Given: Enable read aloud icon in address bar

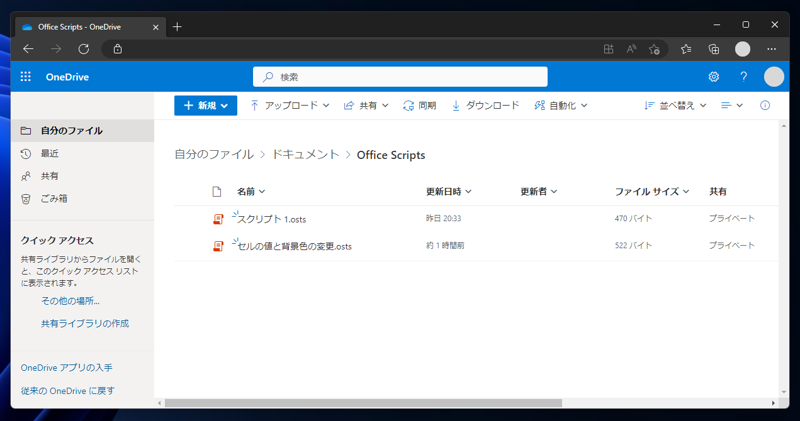Looking at the screenshot, I should (x=631, y=49).
